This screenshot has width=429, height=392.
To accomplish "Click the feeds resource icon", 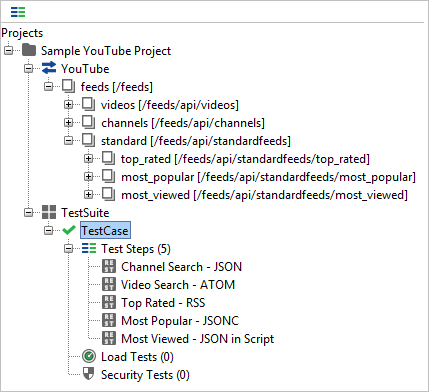I will pos(69,86).
